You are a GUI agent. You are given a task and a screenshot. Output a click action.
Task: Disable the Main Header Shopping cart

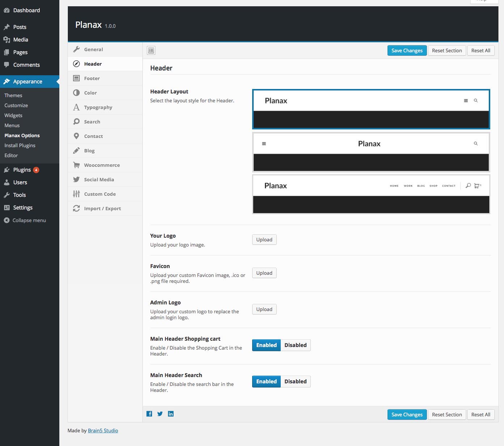pos(295,345)
